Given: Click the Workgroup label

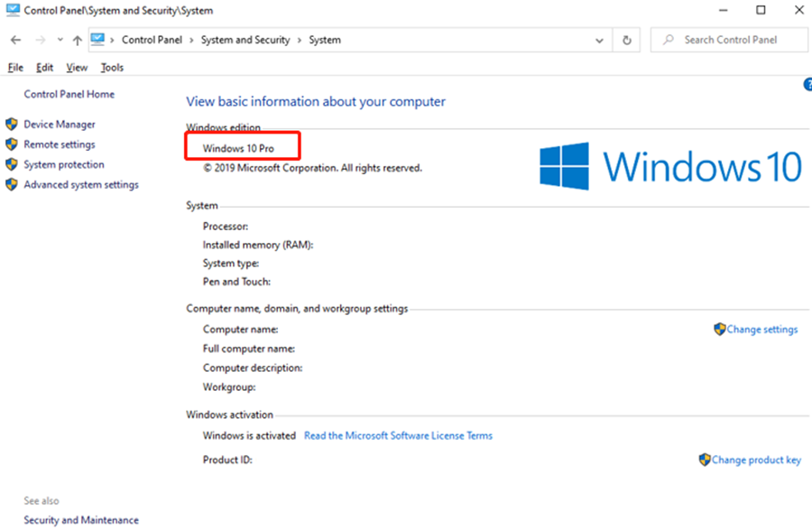Looking at the screenshot, I should coord(229,387).
